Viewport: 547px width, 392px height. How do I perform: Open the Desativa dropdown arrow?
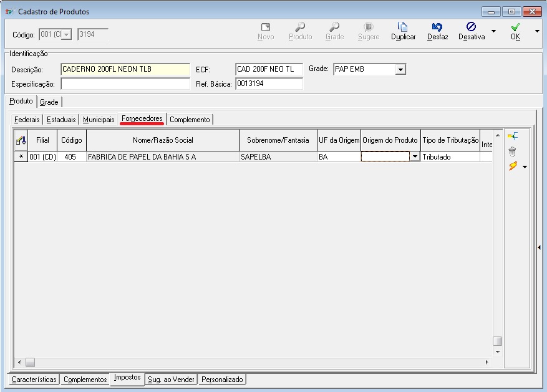[x=493, y=31]
